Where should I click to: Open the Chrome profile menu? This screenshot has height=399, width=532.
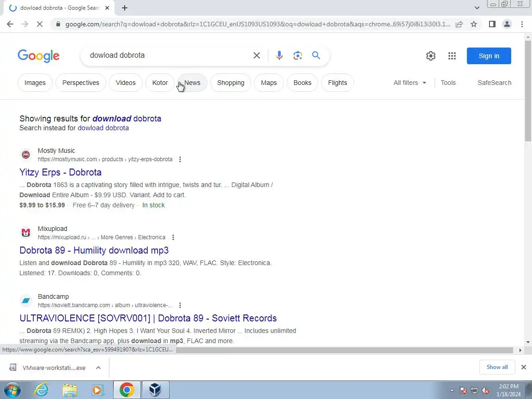click(507, 24)
